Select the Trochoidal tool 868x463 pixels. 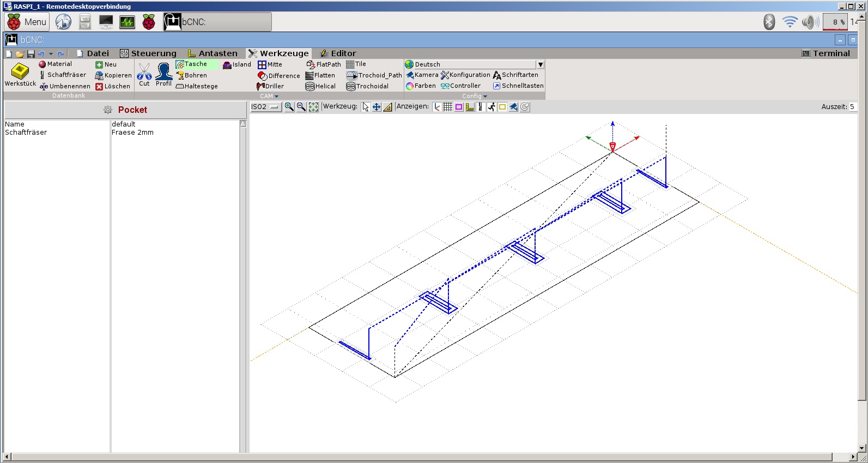click(367, 86)
